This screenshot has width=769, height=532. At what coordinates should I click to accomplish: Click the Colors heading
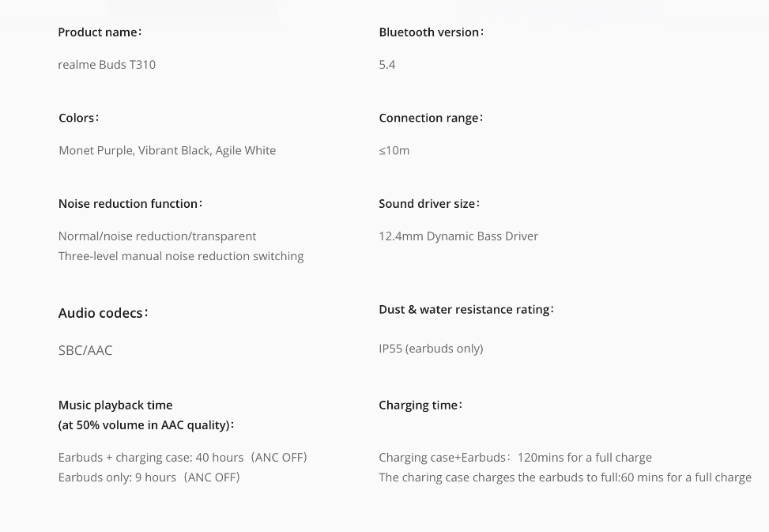click(79, 118)
